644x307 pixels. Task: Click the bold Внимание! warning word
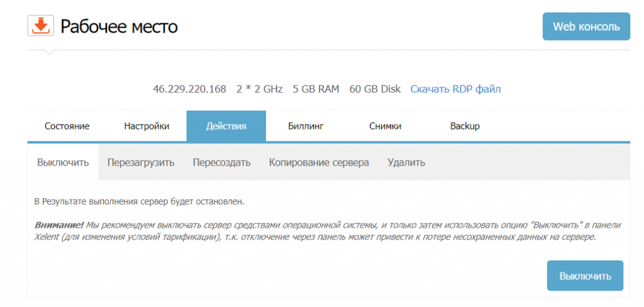click(x=58, y=225)
